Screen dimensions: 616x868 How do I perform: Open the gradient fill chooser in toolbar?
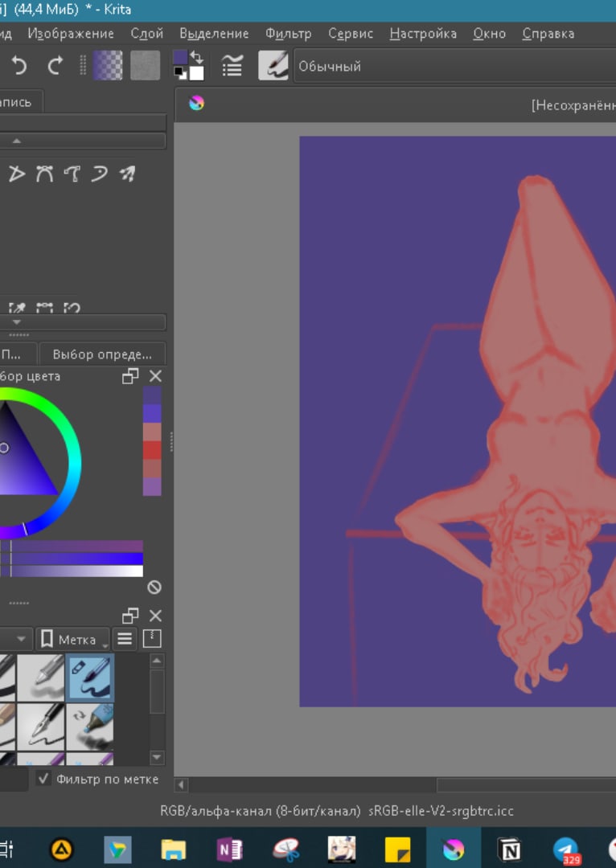point(108,66)
